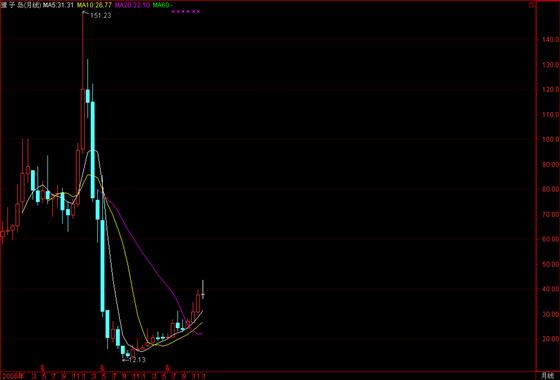Click the small red icon at chart's top-right corner
The image size is (560, 380).
click(x=531, y=5)
